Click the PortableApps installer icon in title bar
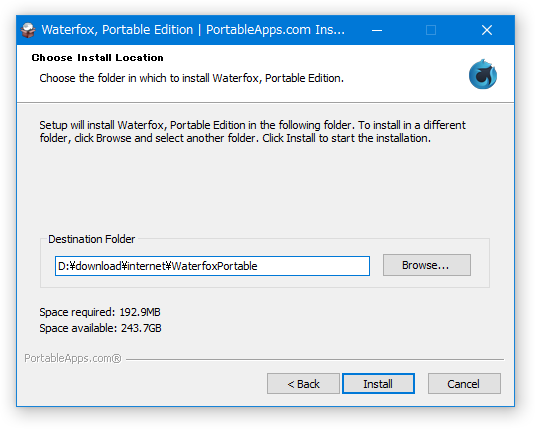The height and width of the screenshot is (429, 535). [x=28, y=30]
